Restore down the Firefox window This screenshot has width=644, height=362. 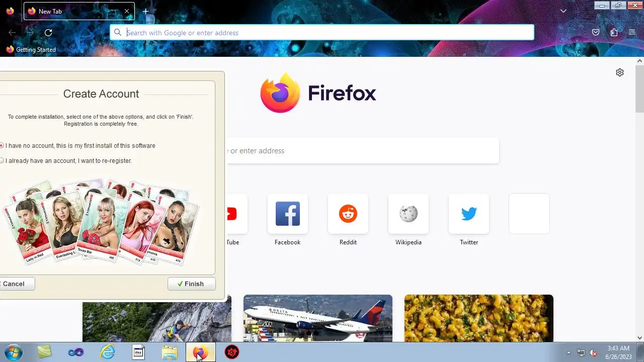pyautogui.click(x=618, y=6)
